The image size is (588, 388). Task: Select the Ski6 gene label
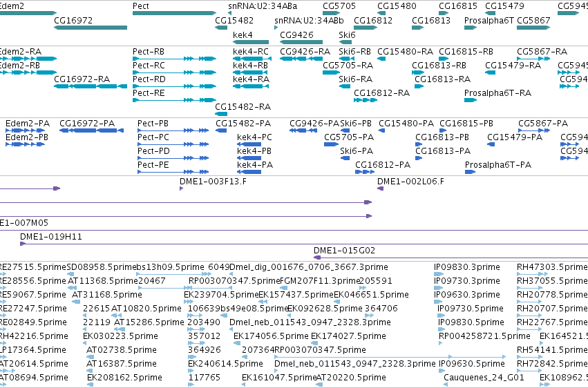347,35
